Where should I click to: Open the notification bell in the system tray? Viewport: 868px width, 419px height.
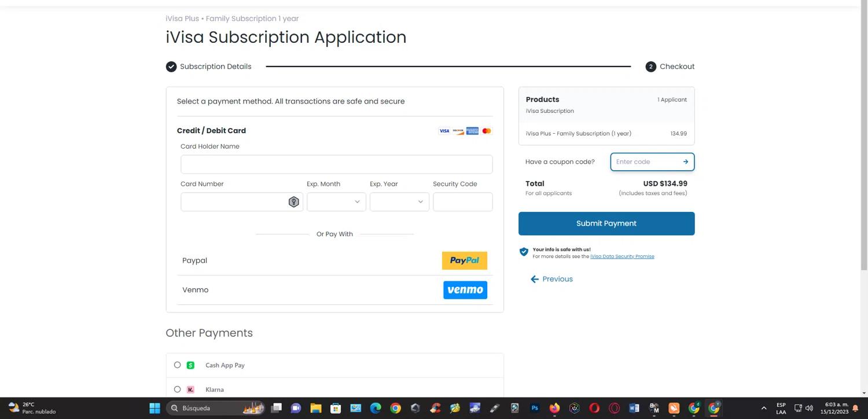pyautogui.click(x=855, y=408)
